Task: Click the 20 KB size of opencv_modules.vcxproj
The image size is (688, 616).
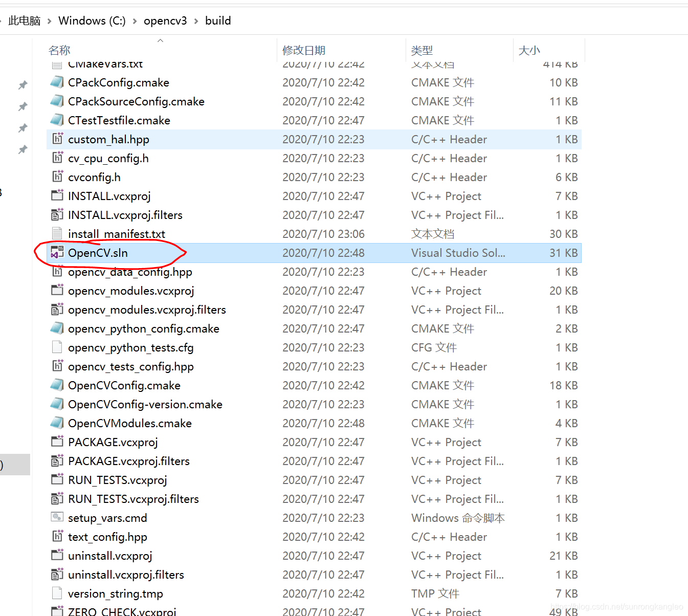Action: click(x=564, y=291)
